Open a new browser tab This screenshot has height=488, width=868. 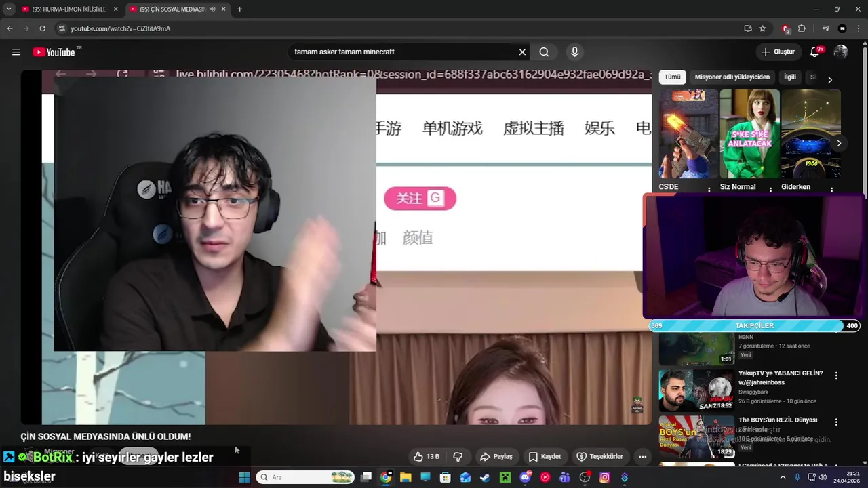click(239, 9)
